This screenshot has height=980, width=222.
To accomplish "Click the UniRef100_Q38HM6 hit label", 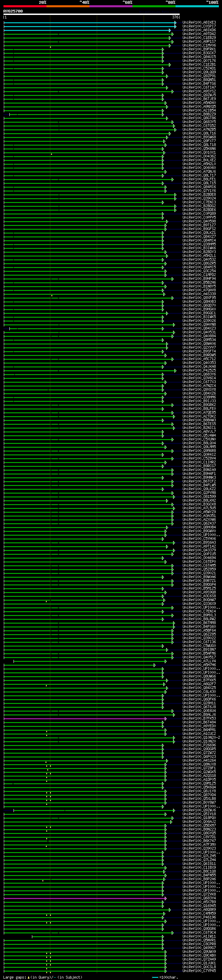I will pyautogui.click(x=199, y=397).
